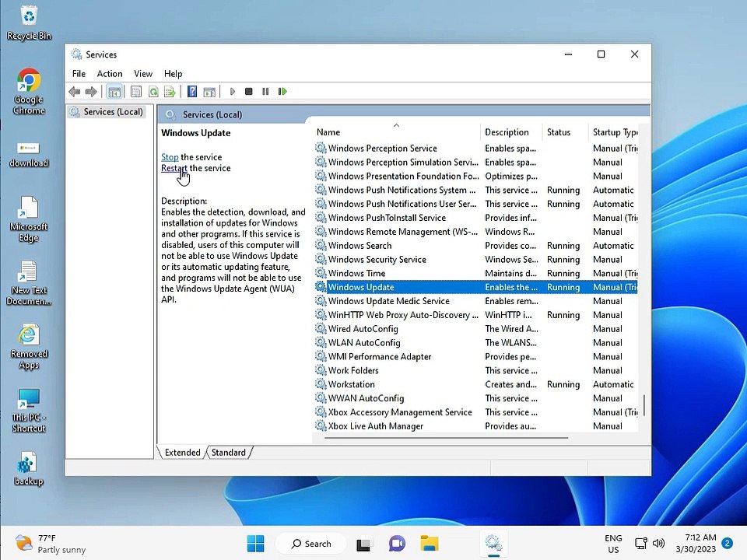Image resolution: width=747 pixels, height=560 pixels.
Task: Select the Windows Security Service row
Action: 476,260
